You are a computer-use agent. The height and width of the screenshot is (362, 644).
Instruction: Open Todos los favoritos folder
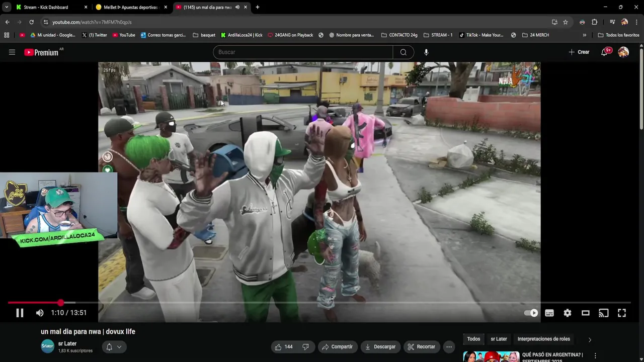(x=618, y=35)
